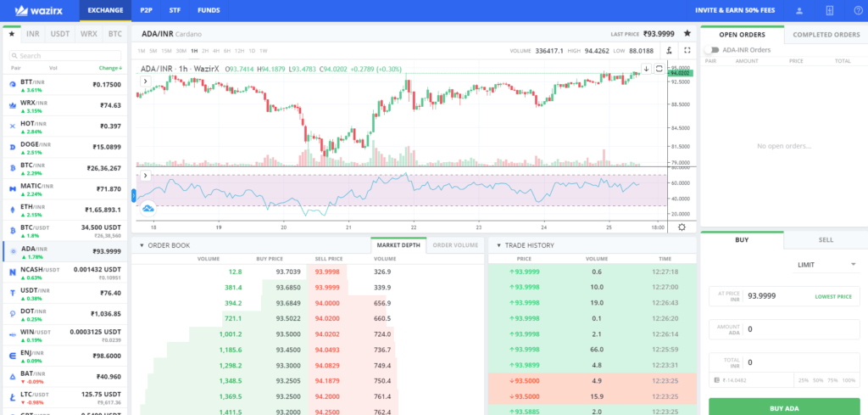
Task: Open chart settings gear icon
Action: tap(682, 227)
